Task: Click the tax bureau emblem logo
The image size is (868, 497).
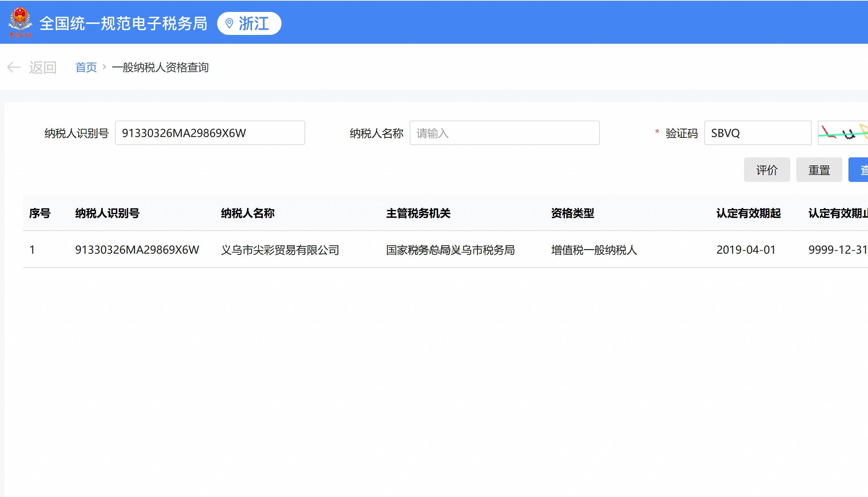Action: click(x=20, y=22)
